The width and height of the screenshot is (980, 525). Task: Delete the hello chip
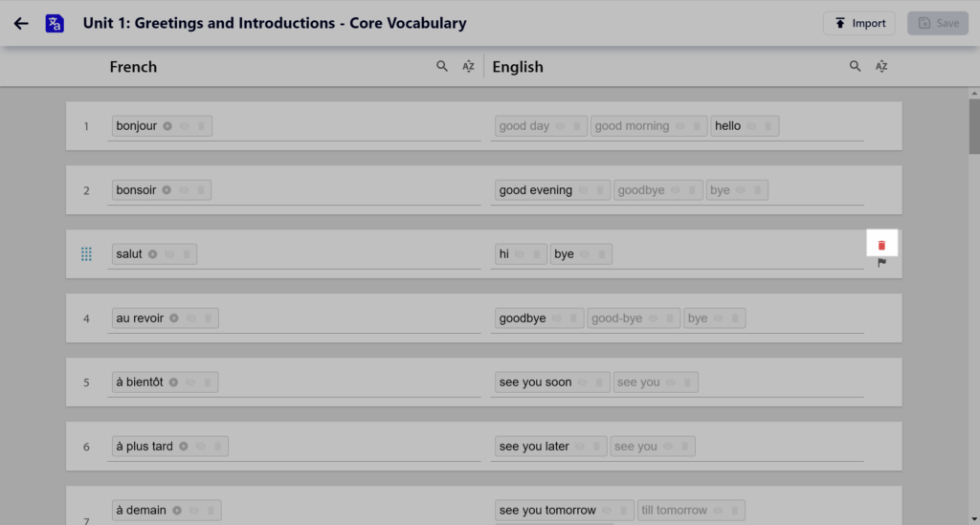[x=768, y=126]
